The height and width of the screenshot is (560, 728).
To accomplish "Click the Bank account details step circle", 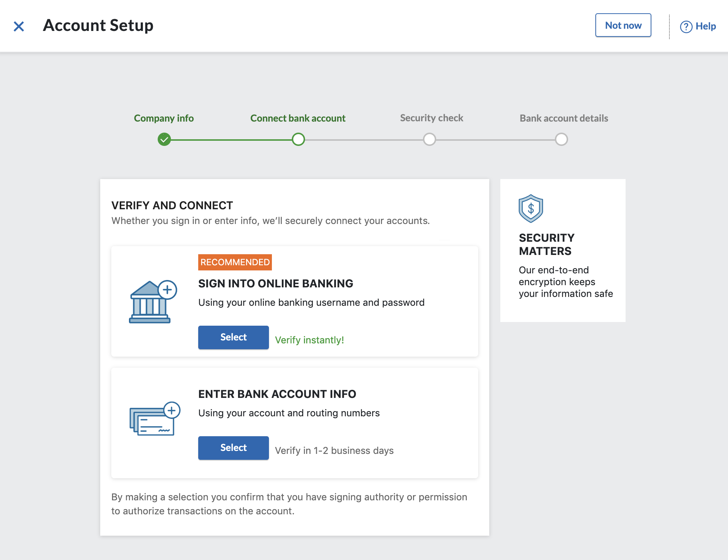I will tap(561, 139).
